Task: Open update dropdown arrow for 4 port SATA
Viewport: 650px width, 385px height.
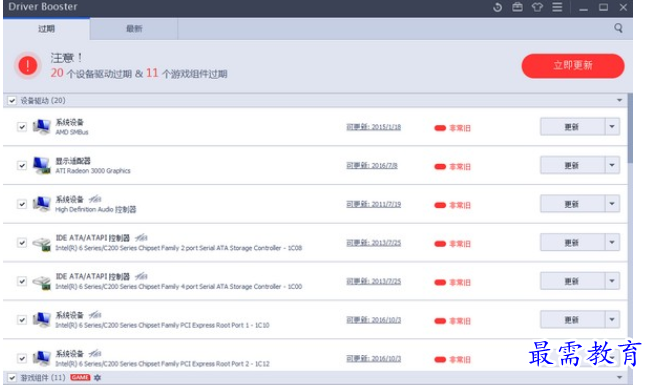Action: tap(612, 281)
